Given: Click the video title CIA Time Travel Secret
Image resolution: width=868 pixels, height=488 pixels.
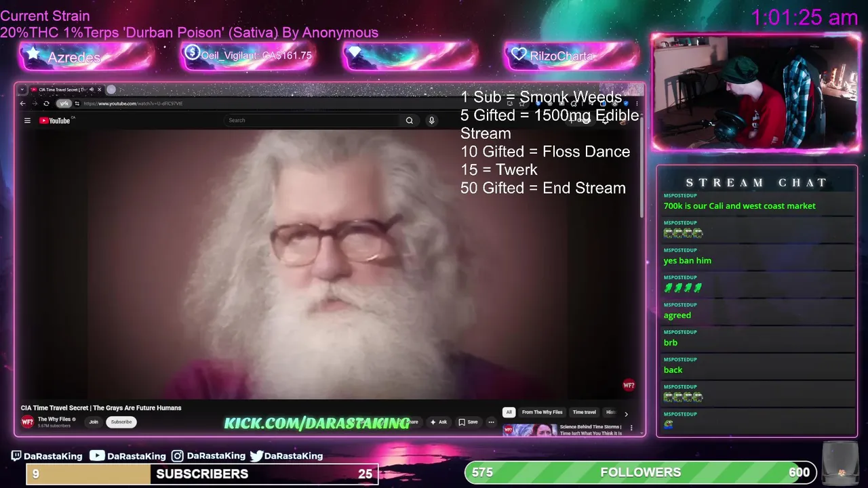Looking at the screenshot, I should [101, 408].
